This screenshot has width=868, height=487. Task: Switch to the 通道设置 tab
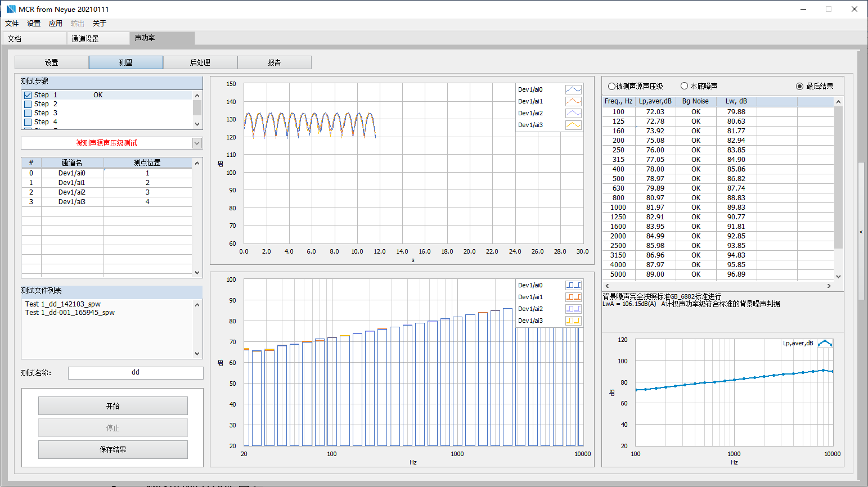coord(85,38)
